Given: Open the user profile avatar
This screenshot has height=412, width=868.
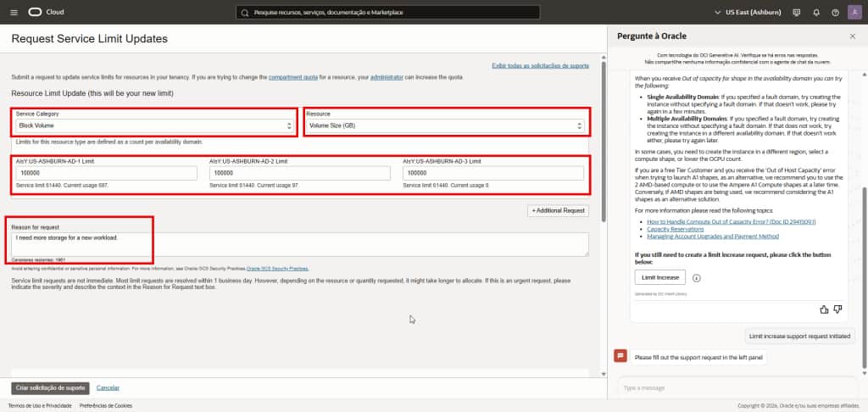Looking at the screenshot, I should (x=854, y=12).
